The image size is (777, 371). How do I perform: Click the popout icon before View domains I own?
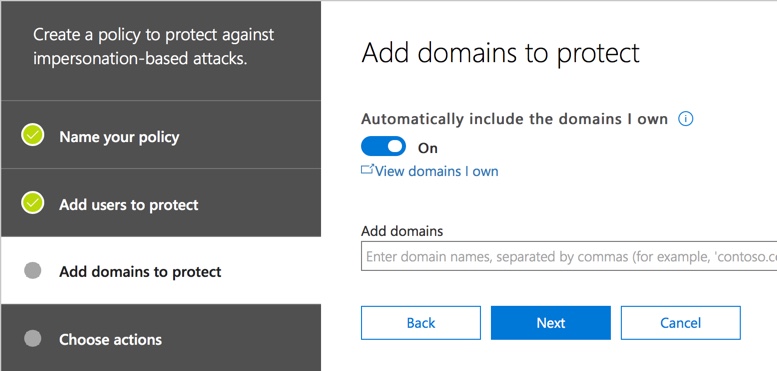(367, 170)
